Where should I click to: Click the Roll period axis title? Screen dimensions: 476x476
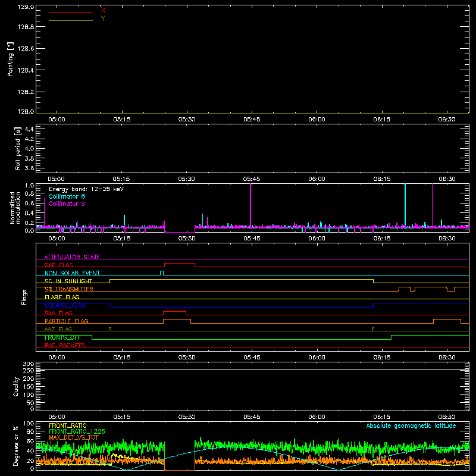pos(18,148)
